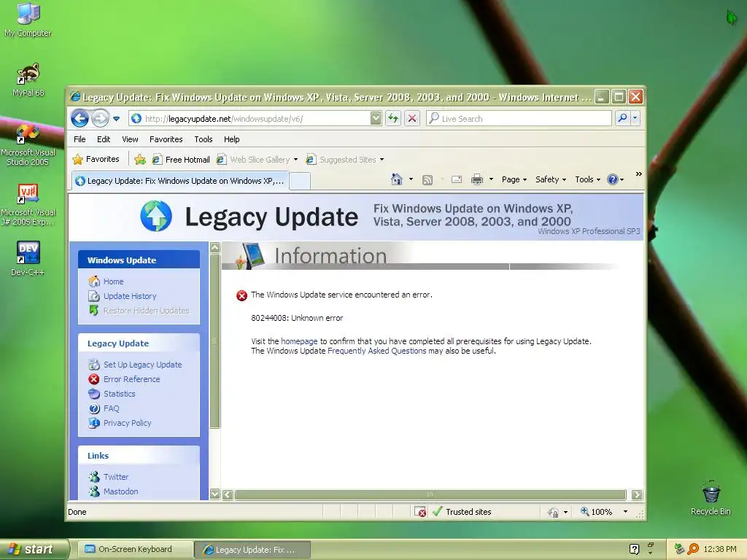Open Error Reference sidebar link

(131, 379)
